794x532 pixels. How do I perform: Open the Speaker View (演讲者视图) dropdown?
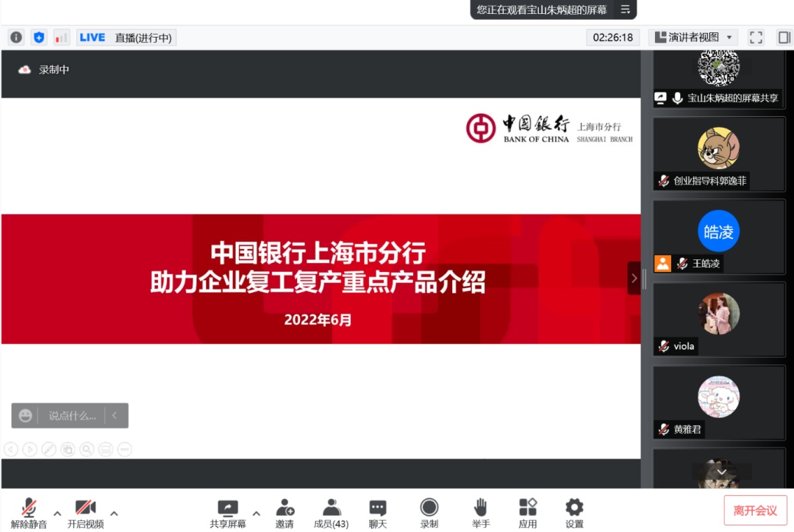click(693, 37)
